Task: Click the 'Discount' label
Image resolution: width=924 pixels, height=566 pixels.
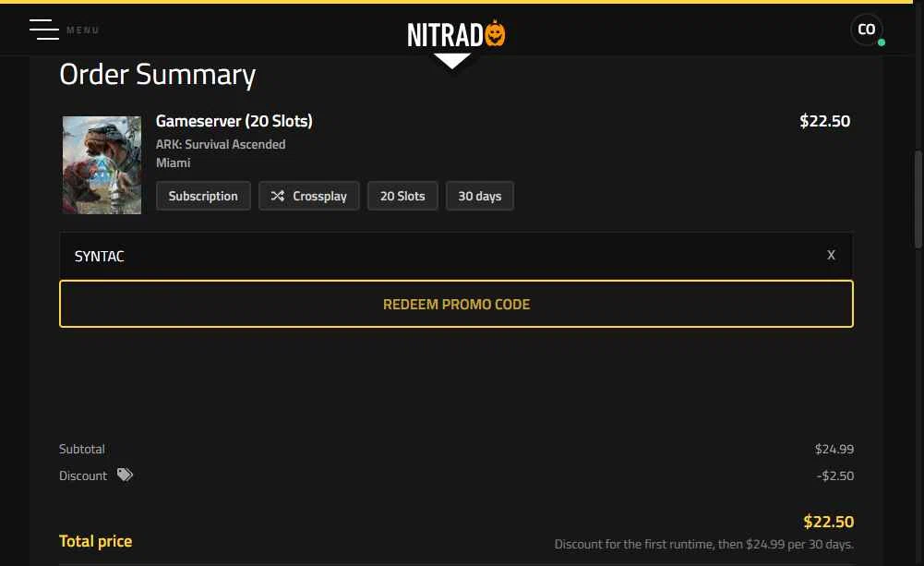Action: (x=83, y=476)
